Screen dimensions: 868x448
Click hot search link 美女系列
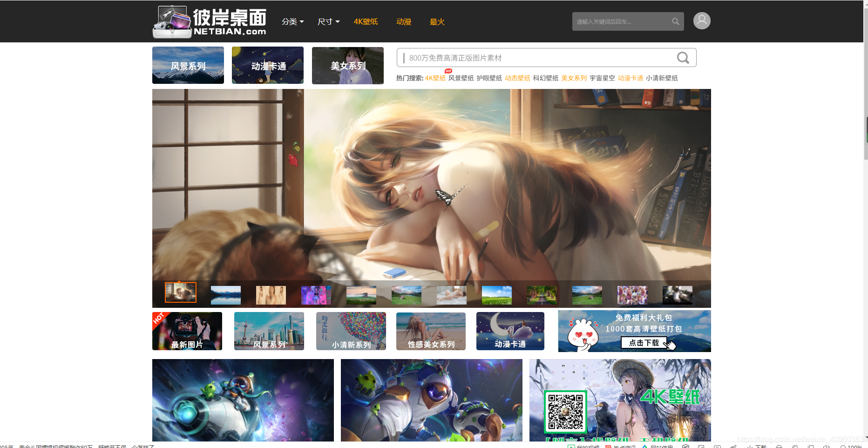[574, 78]
